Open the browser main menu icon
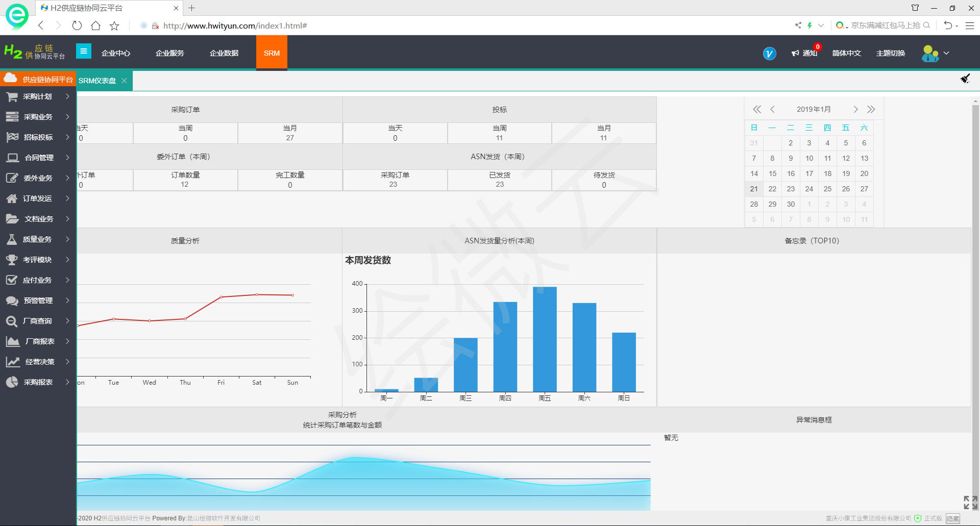Viewport: 980px width, 526px height. (970, 26)
